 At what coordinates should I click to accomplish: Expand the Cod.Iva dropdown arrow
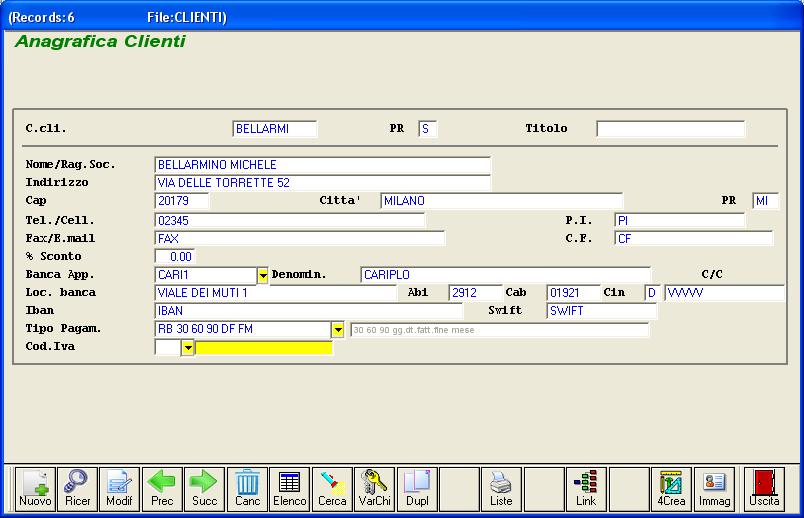188,347
